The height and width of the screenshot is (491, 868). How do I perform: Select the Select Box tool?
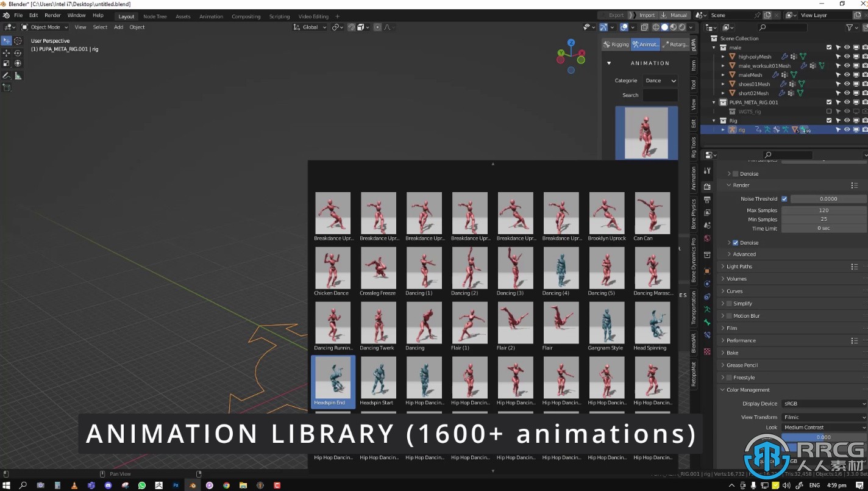(x=6, y=41)
